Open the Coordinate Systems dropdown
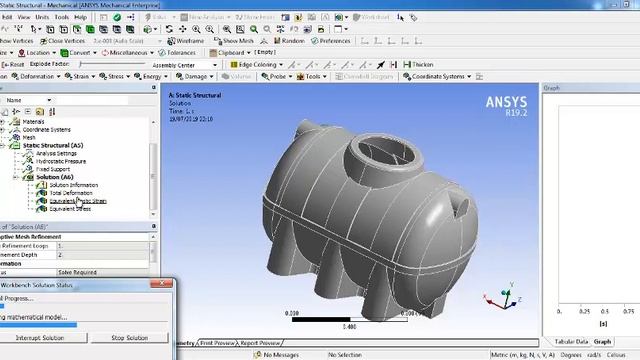This screenshot has height=360, width=640. click(437, 76)
